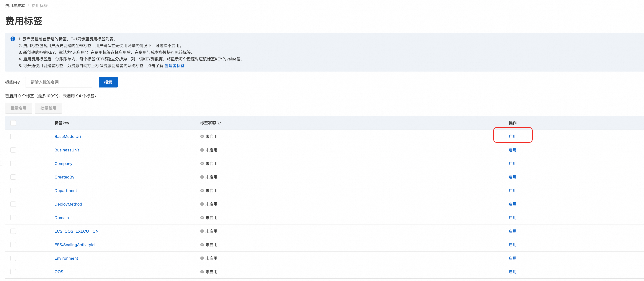Image resolution: width=644 pixels, height=281 pixels.
Task: Focus the 标签key search input field
Action: tap(58, 82)
